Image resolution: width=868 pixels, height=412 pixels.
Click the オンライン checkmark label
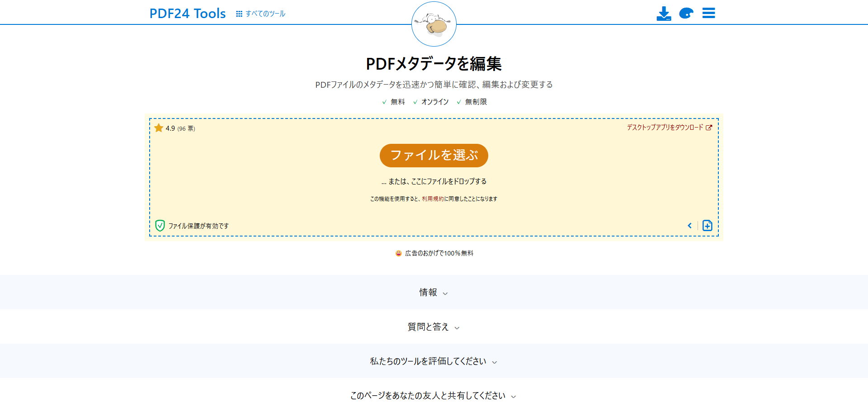click(x=431, y=102)
